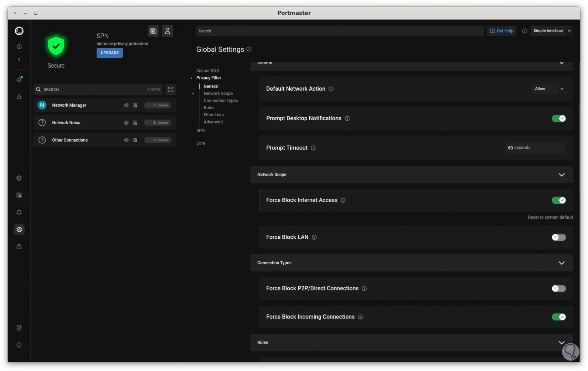Go to SPN settings category
The height and width of the screenshot is (371, 588).
pyautogui.click(x=201, y=131)
